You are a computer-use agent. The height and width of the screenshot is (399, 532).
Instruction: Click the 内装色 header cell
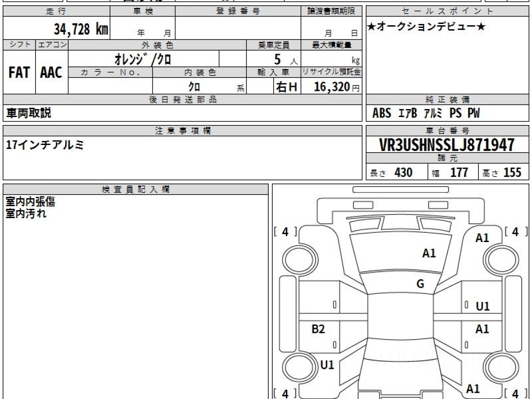[199, 72]
